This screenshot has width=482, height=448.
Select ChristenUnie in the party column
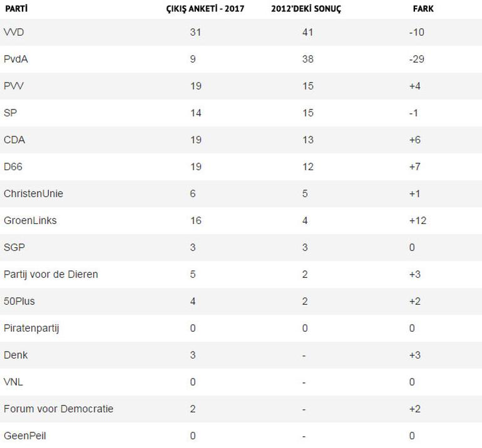(33, 193)
